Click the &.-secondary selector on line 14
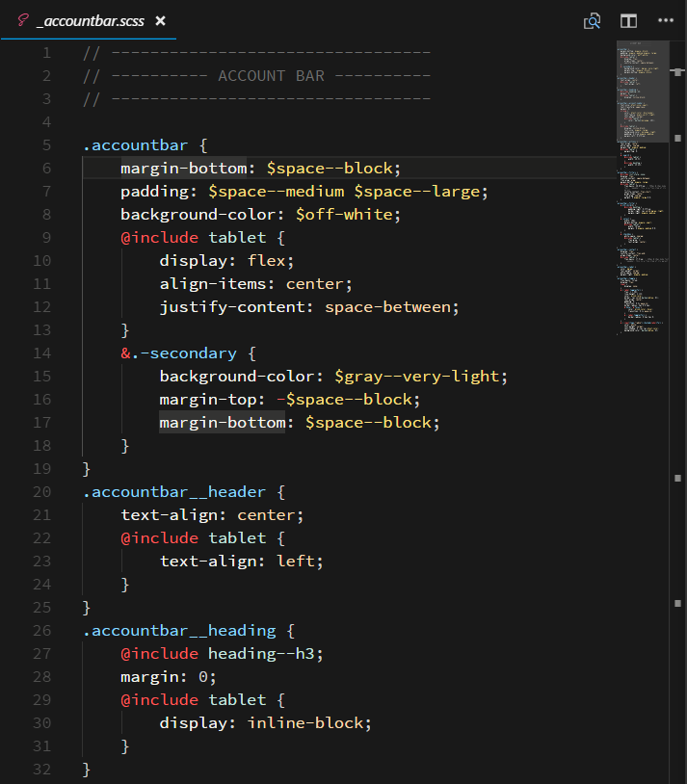This screenshot has height=784, width=687. [x=178, y=353]
